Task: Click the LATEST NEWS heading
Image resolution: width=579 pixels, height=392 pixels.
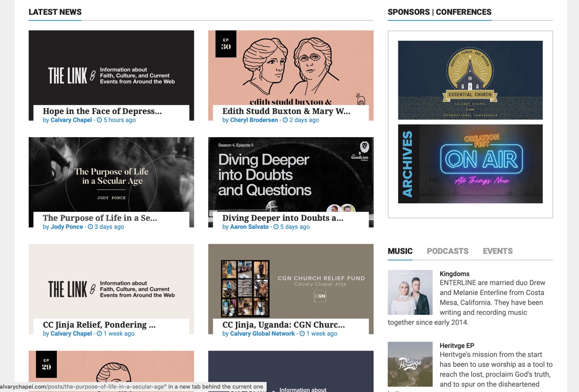Action: [x=55, y=12]
